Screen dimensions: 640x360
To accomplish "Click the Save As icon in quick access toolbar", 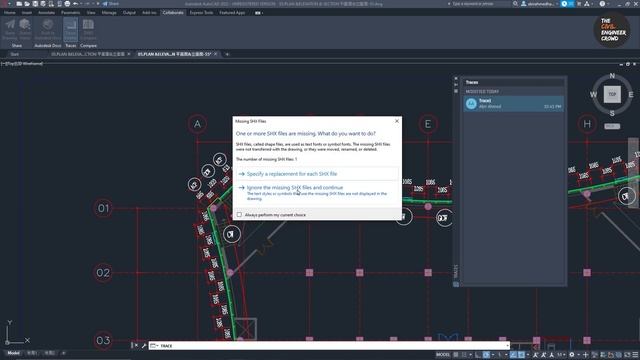I will pyautogui.click(x=43, y=4).
